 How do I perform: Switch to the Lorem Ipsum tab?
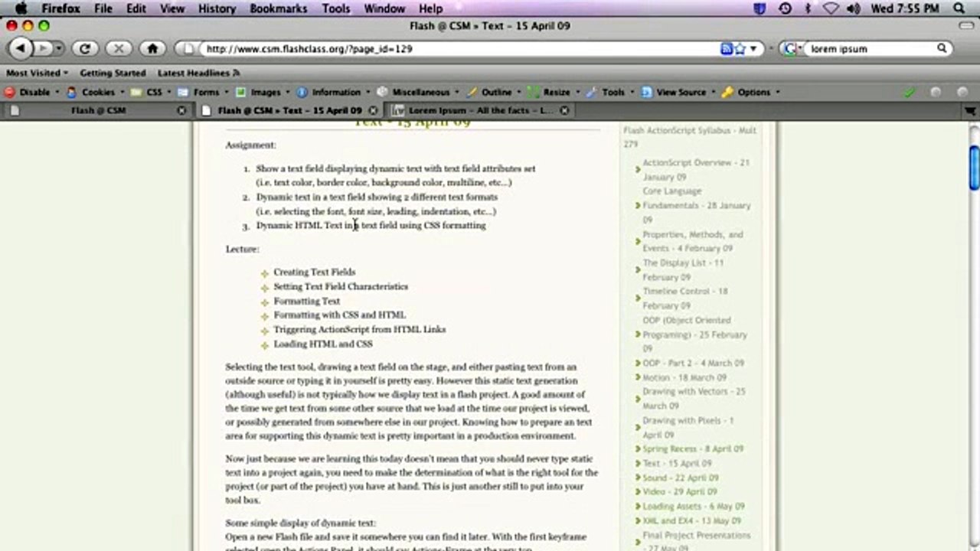coord(480,110)
